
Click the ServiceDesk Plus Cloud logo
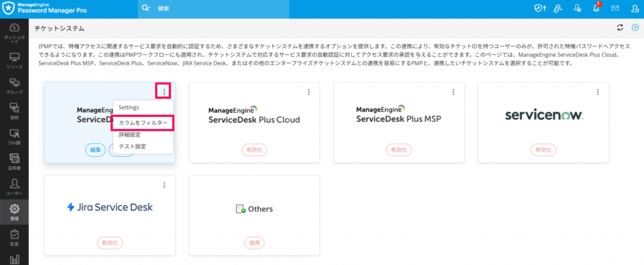(254, 115)
